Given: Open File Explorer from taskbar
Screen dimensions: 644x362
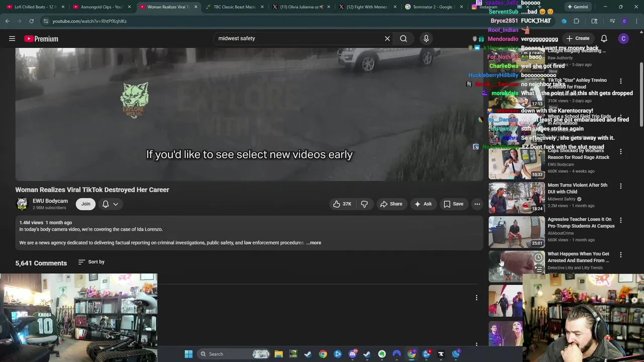Looking at the screenshot, I should click(x=279, y=354).
